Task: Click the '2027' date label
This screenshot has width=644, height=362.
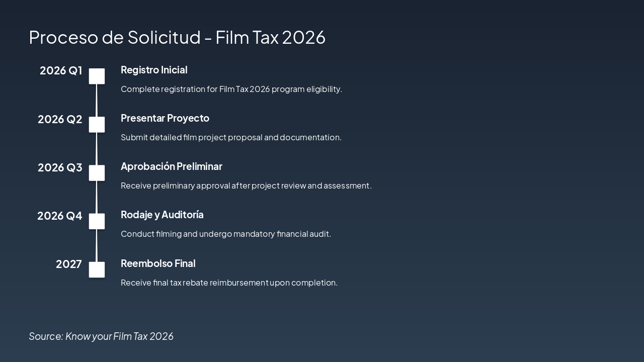Action: pyautogui.click(x=69, y=264)
